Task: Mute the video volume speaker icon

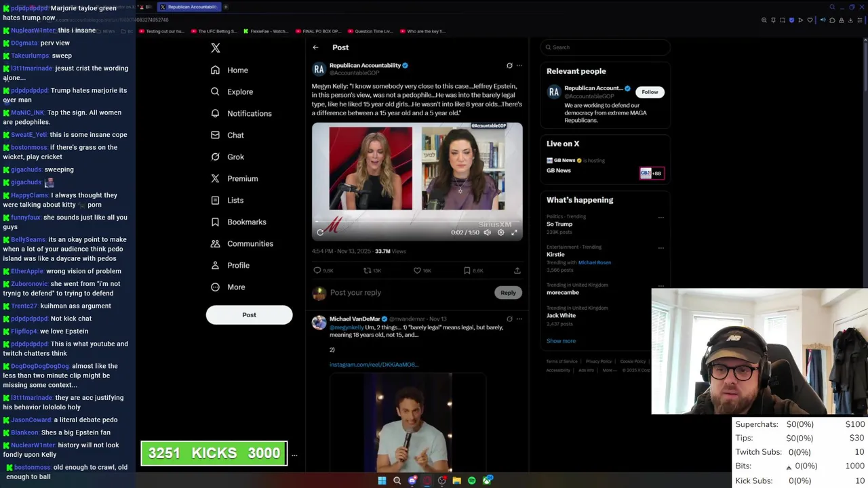Action: point(487,232)
